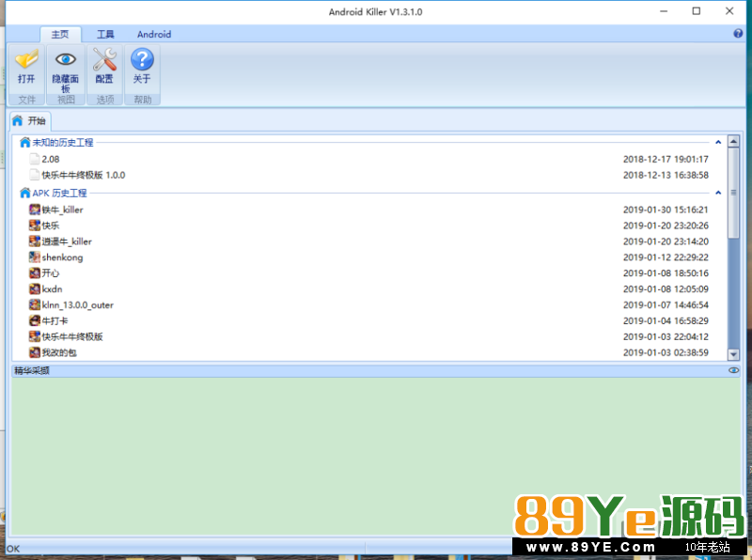Select the shenkong project icon

tap(35, 257)
